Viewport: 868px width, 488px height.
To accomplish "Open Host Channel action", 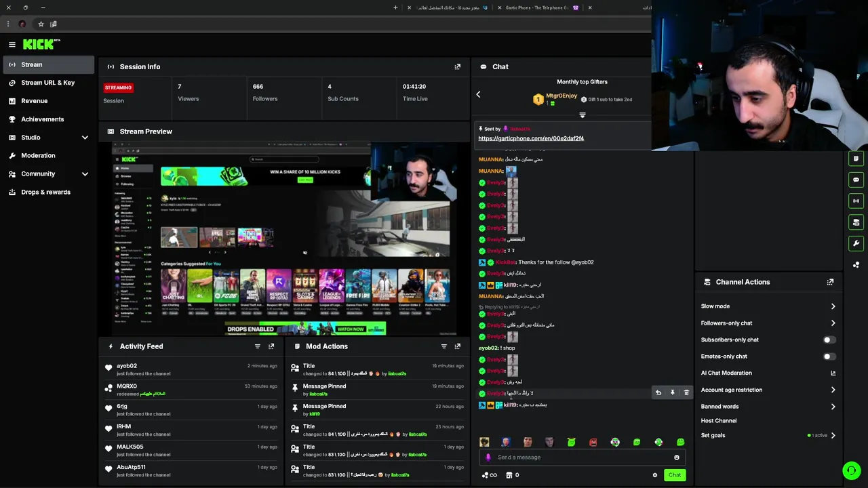I will pyautogui.click(x=719, y=421).
